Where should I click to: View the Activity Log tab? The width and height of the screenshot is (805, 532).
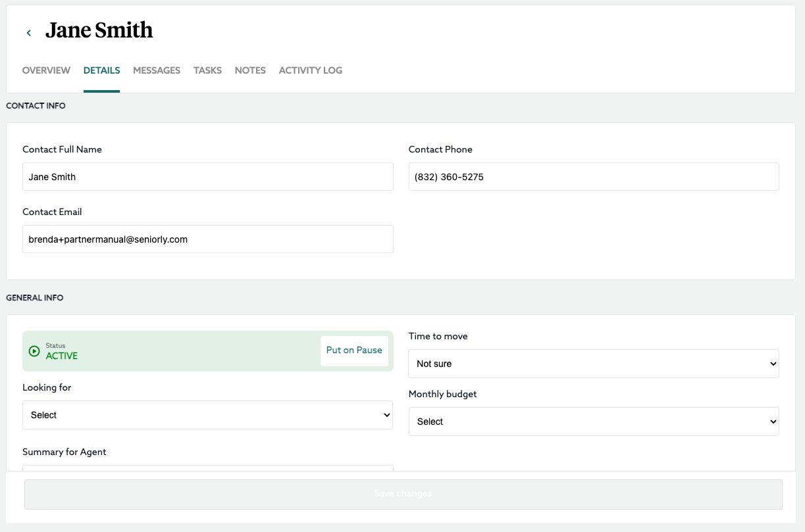point(311,70)
